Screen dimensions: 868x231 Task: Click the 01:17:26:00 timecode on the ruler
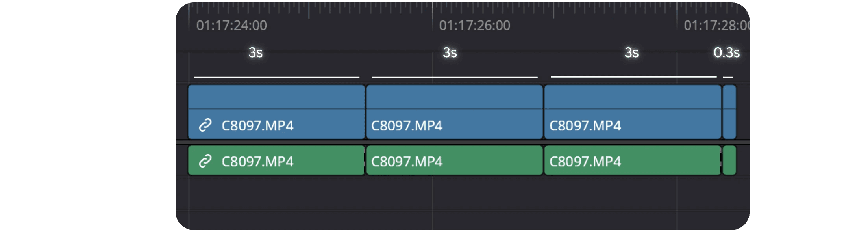pos(476,26)
